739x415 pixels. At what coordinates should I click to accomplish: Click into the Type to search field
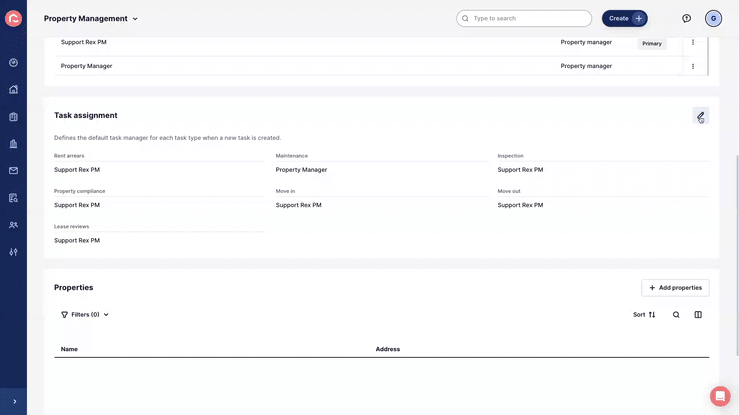pos(524,18)
